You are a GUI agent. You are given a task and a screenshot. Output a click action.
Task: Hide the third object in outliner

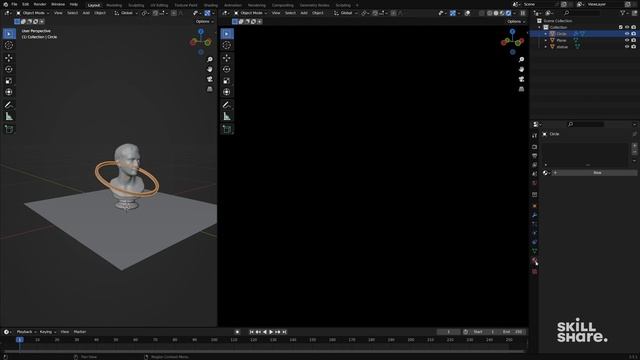click(x=627, y=47)
